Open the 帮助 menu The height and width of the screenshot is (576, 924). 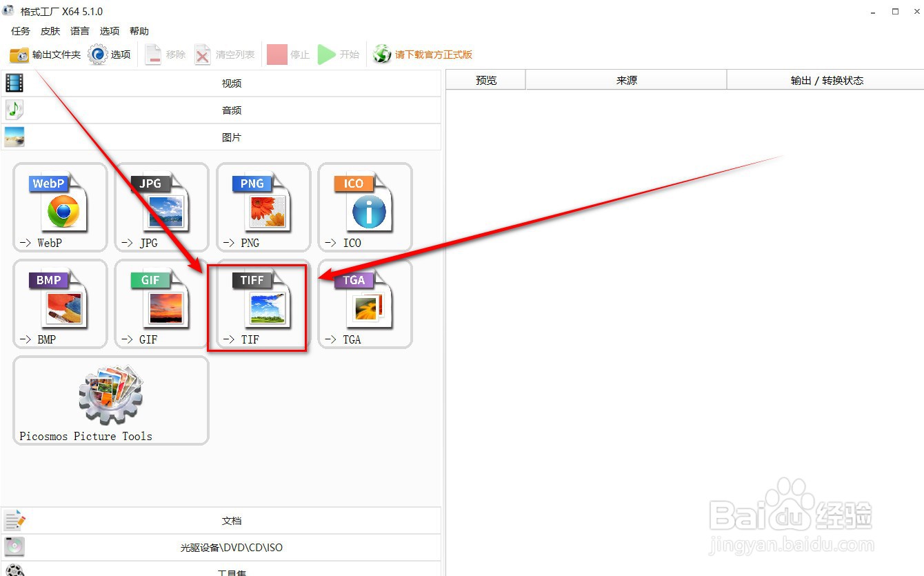click(139, 31)
